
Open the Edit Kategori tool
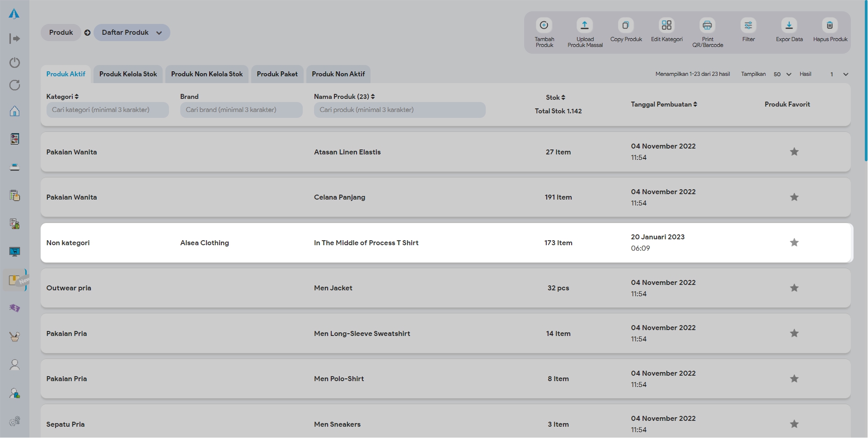[x=666, y=25]
